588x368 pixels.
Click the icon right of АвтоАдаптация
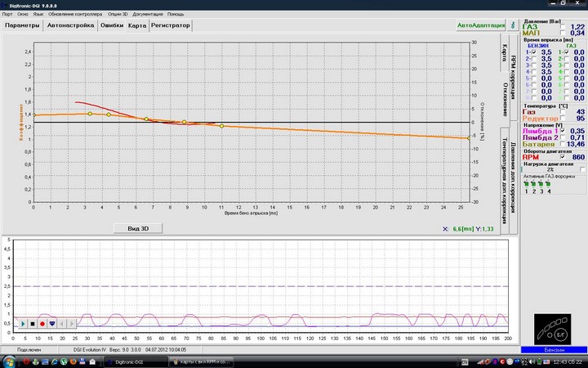click(512, 25)
